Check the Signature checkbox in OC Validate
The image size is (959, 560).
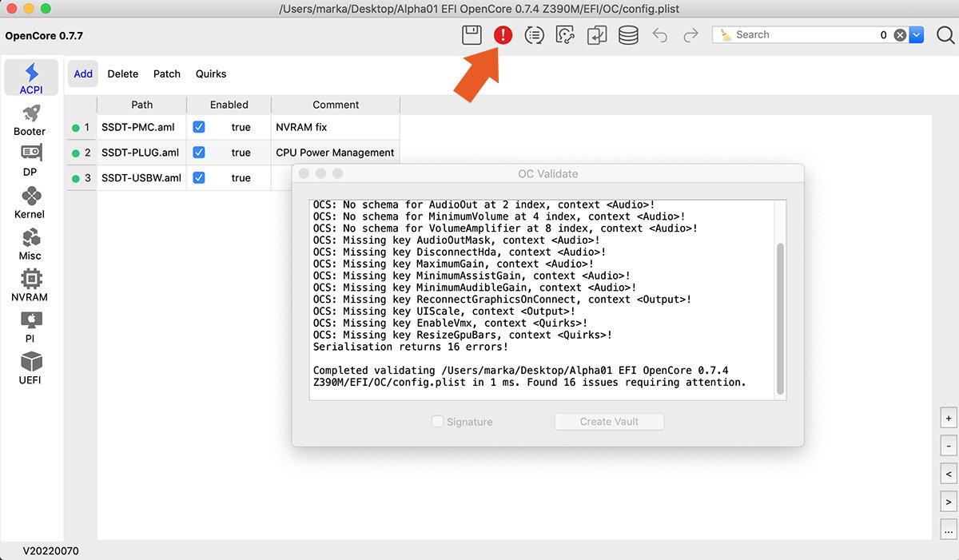point(437,421)
